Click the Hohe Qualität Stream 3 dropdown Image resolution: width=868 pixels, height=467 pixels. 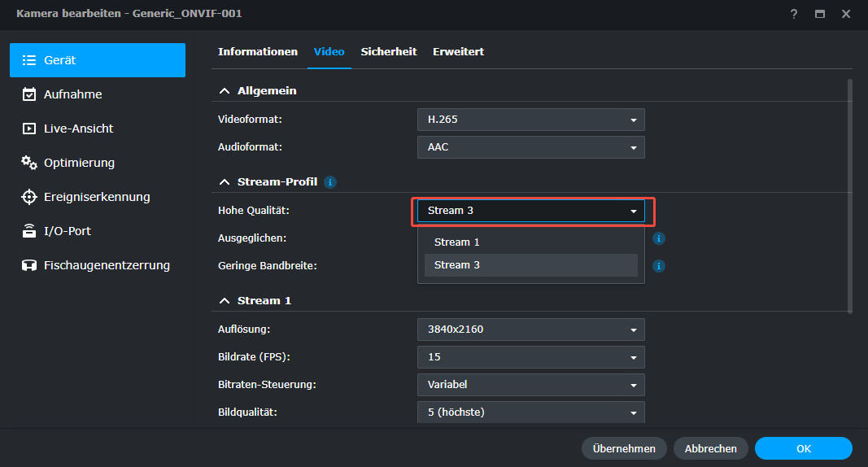click(x=531, y=211)
